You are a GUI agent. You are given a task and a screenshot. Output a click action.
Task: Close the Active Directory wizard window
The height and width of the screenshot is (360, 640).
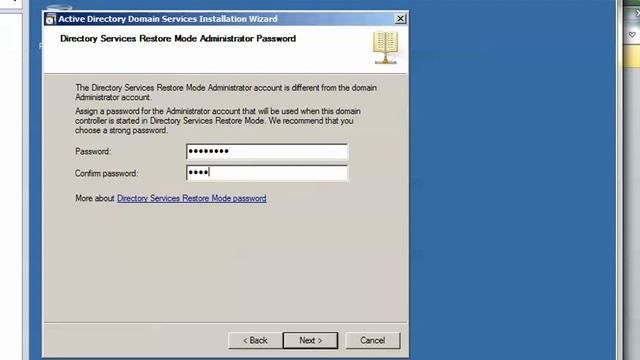coord(400,19)
